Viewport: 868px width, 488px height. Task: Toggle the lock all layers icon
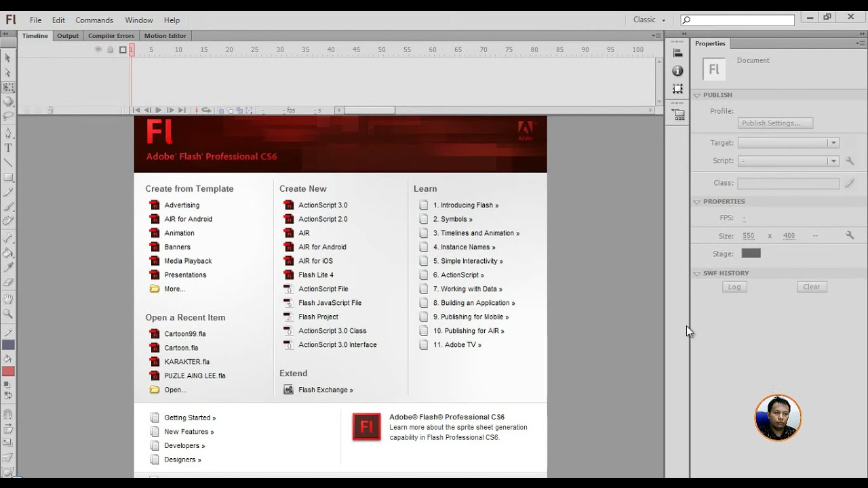(111, 49)
